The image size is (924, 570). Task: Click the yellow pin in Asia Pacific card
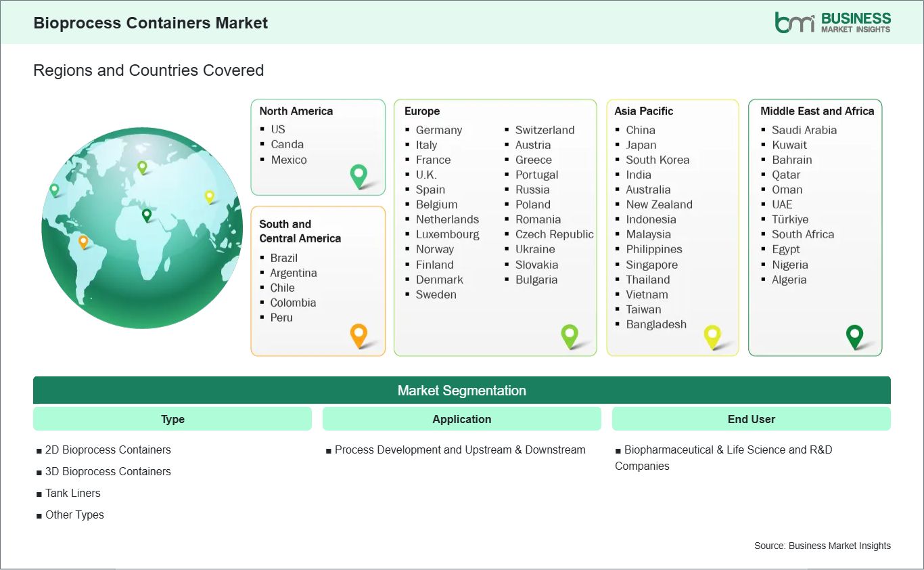[x=712, y=335]
